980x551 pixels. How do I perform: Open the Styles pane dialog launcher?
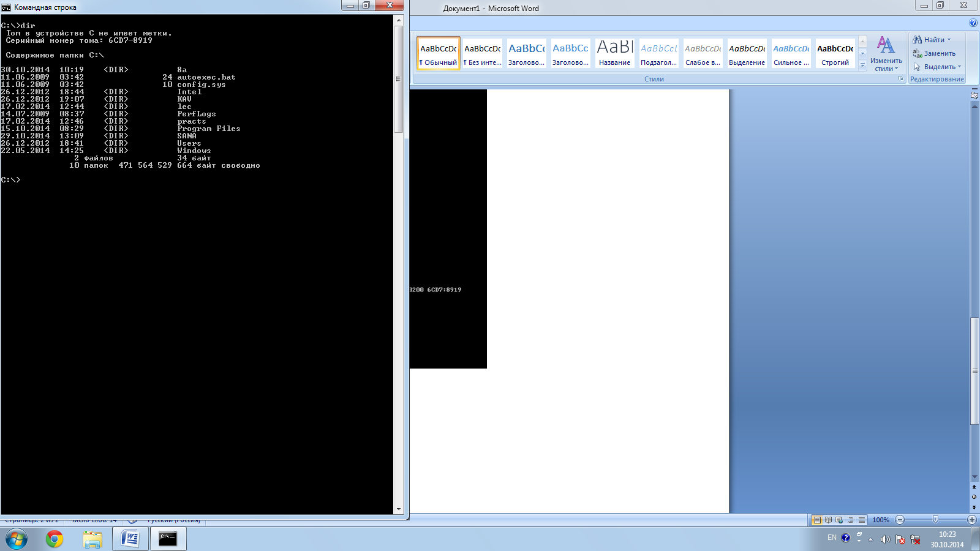900,79
